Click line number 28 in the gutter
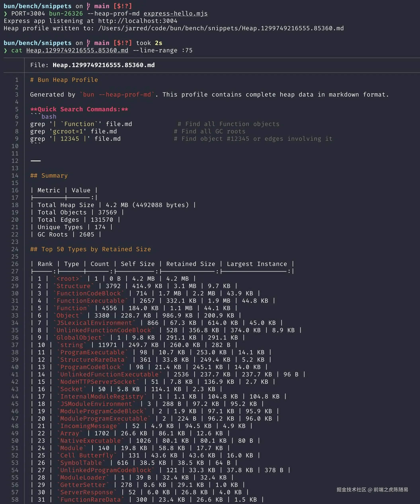The image size is (420, 504). coord(15,279)
